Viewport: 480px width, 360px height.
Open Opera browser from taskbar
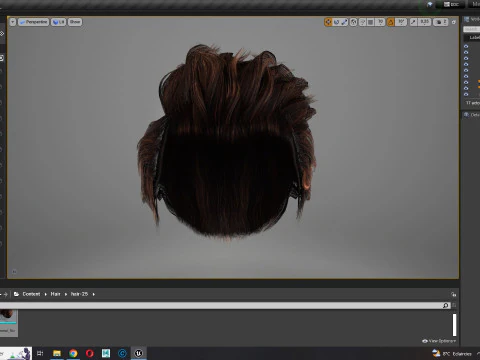[90, 353]
